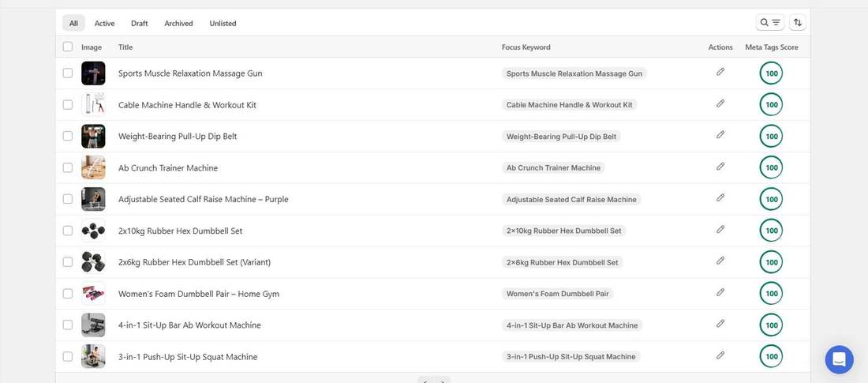Screen dimensions: 868x383
Task: Open Cable Machine Handle & Workout Kit title
Action: point(187,105)
